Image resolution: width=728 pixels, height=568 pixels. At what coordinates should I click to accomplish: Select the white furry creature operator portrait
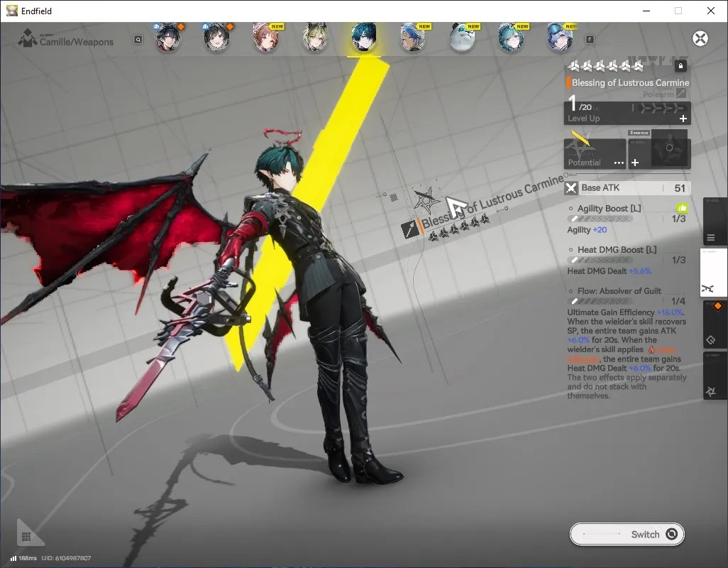point(463,38)
